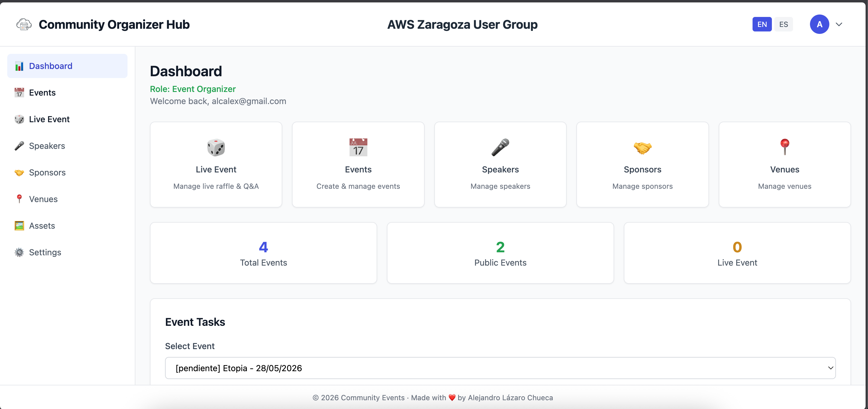Navigate to Speakers in the sidebar

coord(67,146)
